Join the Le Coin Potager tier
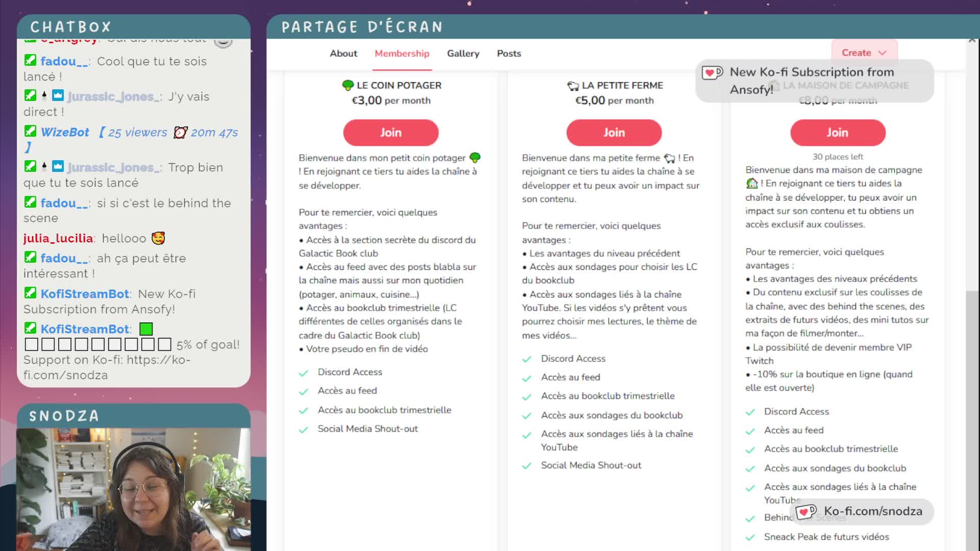980x551 pixels. click(390, 133)
